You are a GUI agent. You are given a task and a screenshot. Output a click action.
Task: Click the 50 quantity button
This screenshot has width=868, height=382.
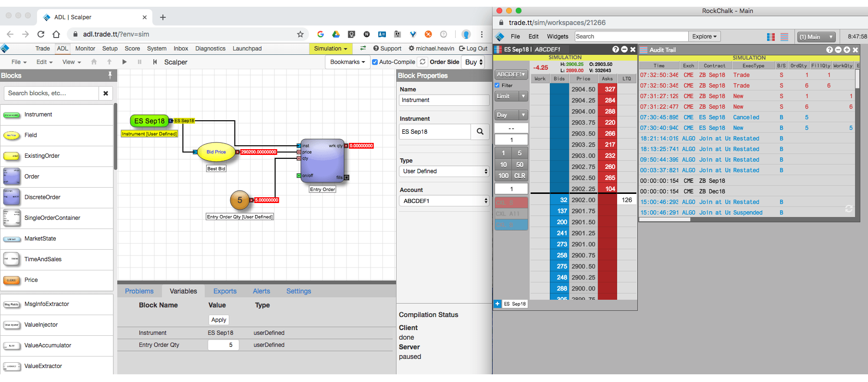(520, 165)
